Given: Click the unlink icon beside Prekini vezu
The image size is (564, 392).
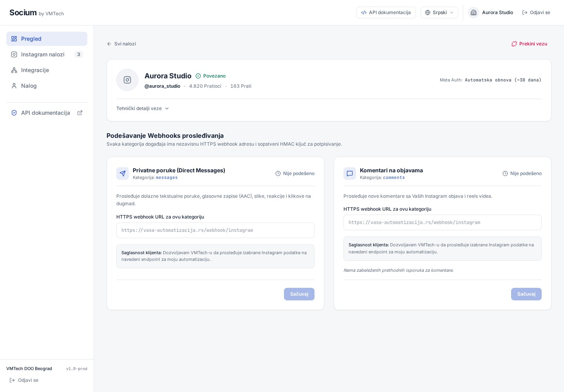Looking at the screenshot, I should [514, 44].
